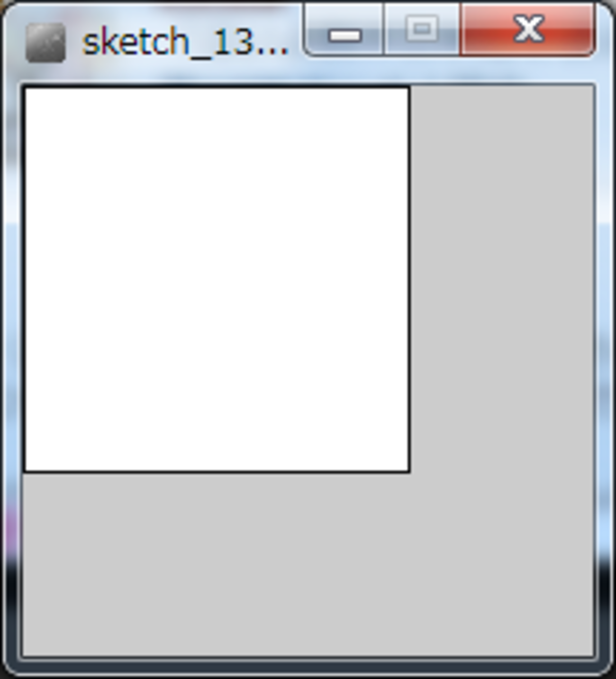This screenshot has width=616, height=679.
Task: Click the white square's black right border
Action: tap(409, 279)
